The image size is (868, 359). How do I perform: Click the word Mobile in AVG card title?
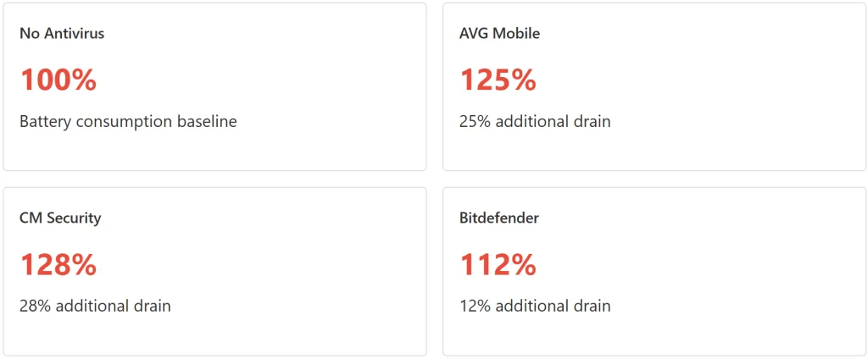[x=517, y=34]
